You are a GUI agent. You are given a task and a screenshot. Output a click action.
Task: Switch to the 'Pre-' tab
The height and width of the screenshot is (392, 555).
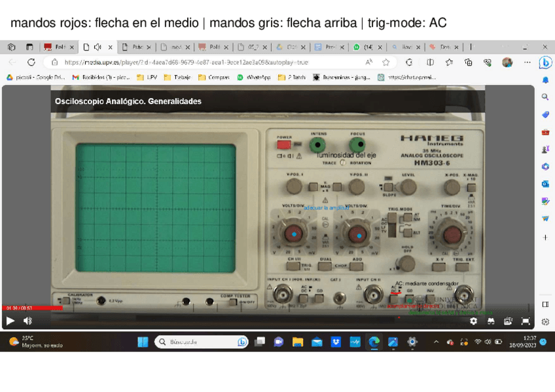(329, 46)
